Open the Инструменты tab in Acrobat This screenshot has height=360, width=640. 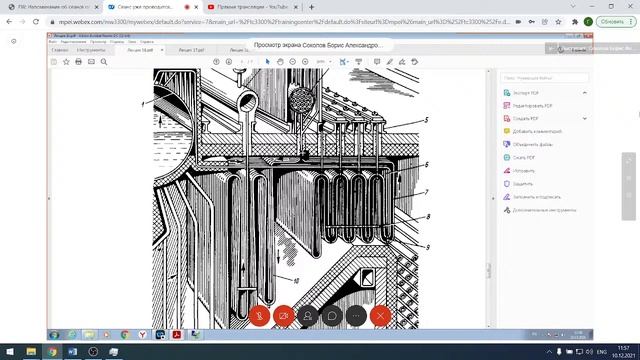point(91,50)
